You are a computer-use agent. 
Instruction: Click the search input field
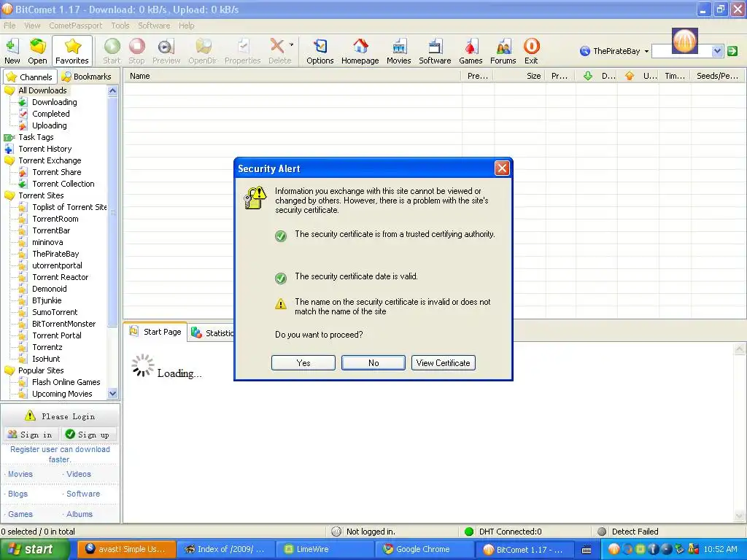point(682,51)
